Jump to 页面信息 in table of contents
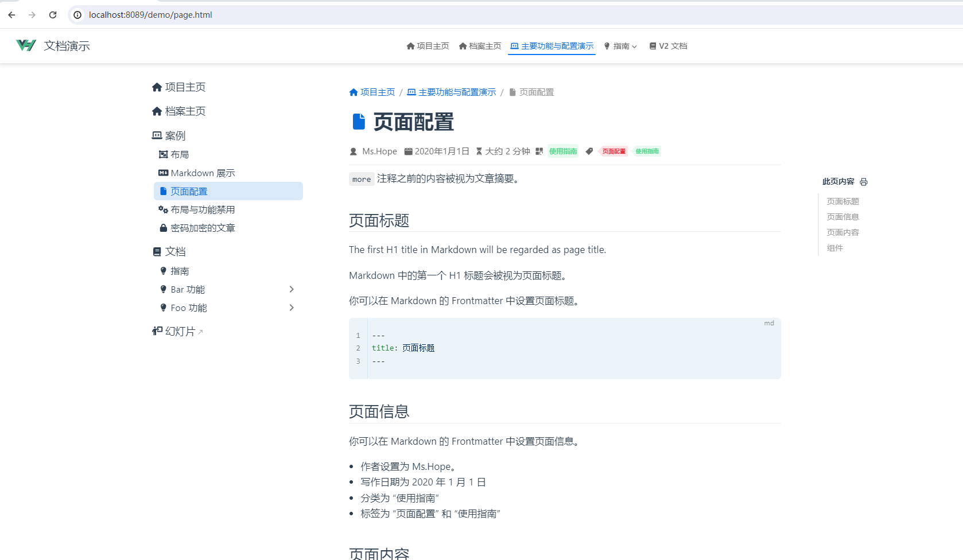This screenshot has width=963, height=560. pyautogui.click(x=843, y=217)
